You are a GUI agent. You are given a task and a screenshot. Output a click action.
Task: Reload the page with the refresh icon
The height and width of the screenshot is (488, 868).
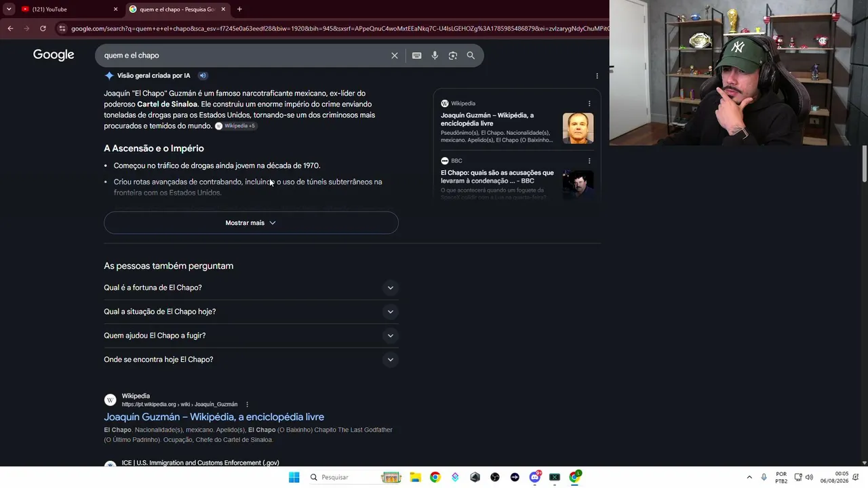(x=43, y=28)
